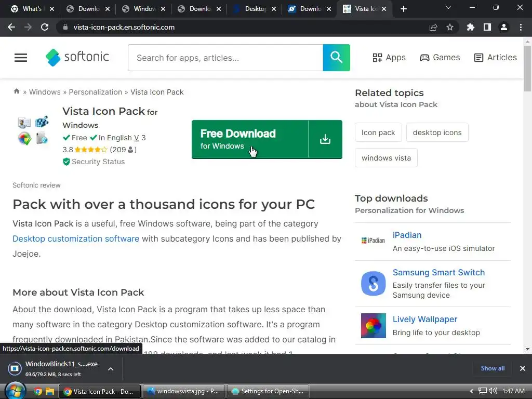
Task: Click the Softonic logo
Action: coord(77,57)
